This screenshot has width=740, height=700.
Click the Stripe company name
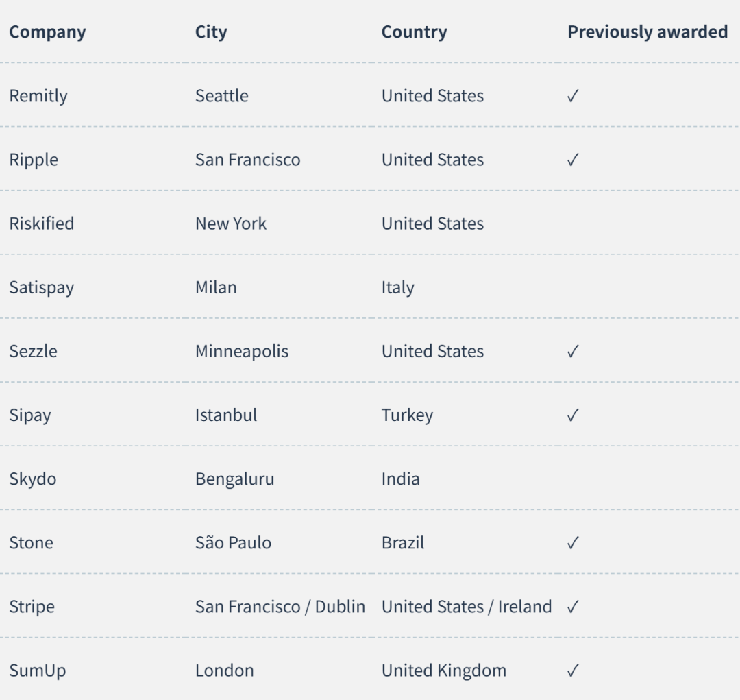[32, 607]
